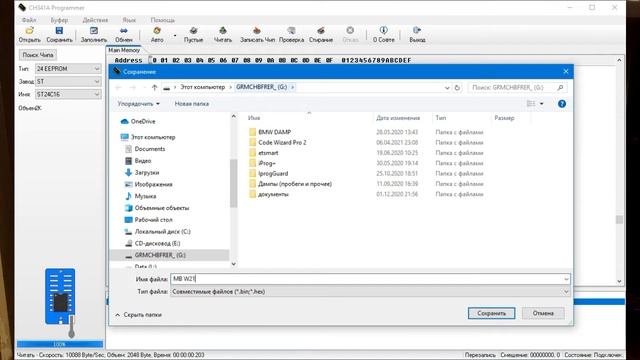The image size is (640, 360).
Task: Select the Code Wizard Pro 2 folder
Action: point(277,142)
